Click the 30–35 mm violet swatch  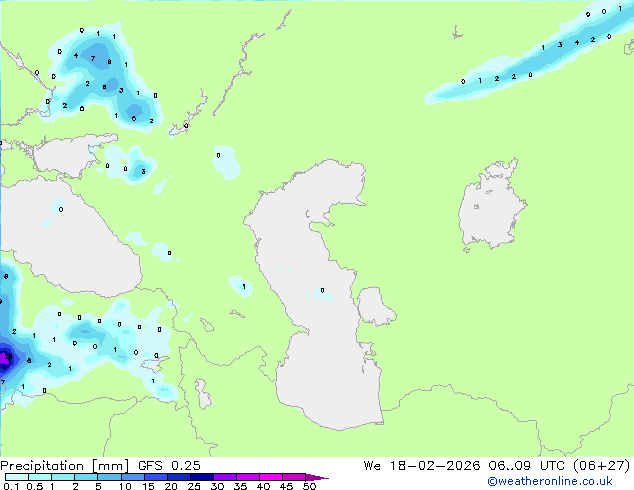224,477
